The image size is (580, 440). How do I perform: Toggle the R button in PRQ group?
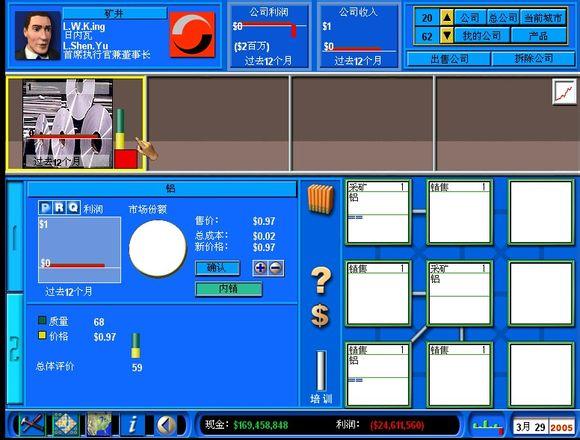tap(59, 207)
